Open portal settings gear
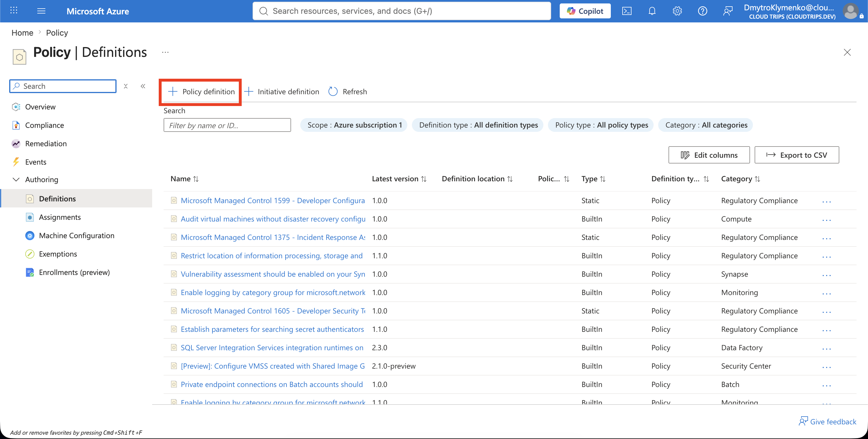868x439 pixels. tap(677, 11)
